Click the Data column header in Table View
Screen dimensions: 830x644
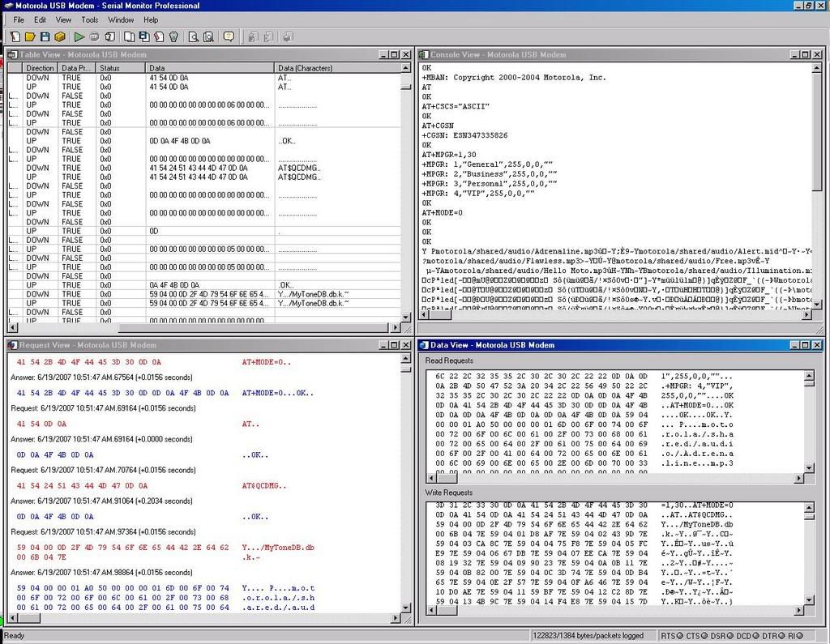tap(210, 68)
